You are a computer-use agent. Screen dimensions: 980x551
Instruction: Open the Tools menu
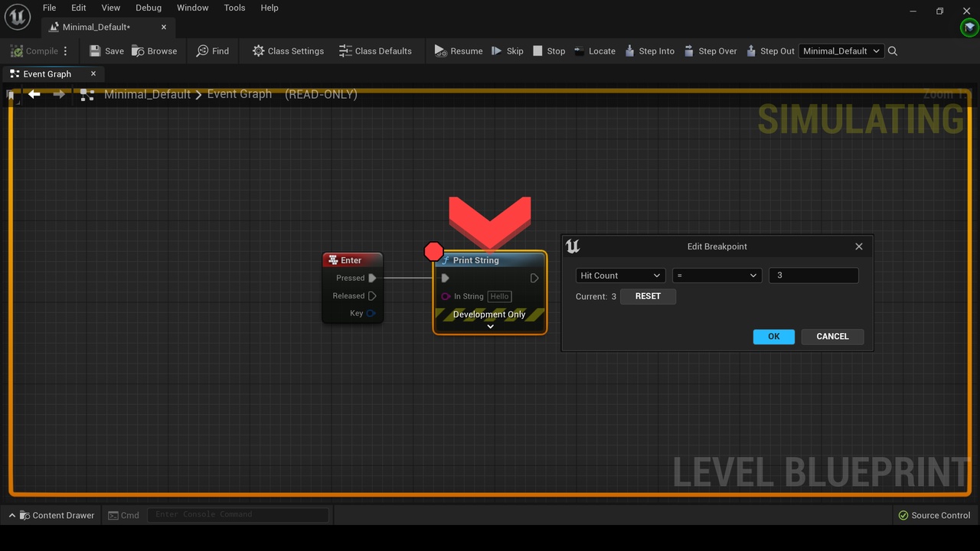pos(234,8)
